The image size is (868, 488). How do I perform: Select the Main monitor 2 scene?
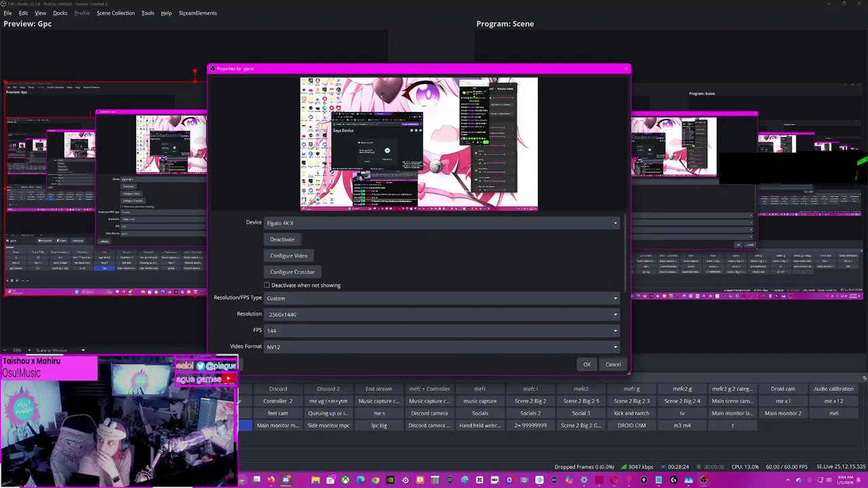[783, 413]
